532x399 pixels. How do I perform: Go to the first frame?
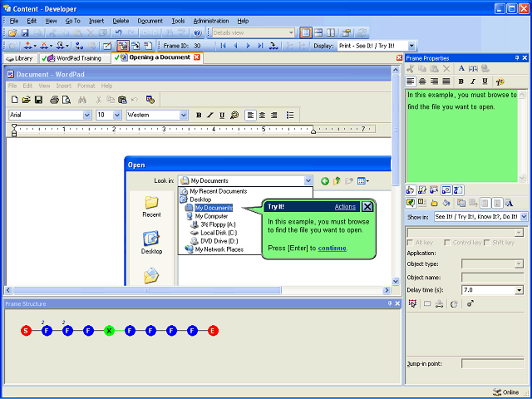click(x=223, y=46)
